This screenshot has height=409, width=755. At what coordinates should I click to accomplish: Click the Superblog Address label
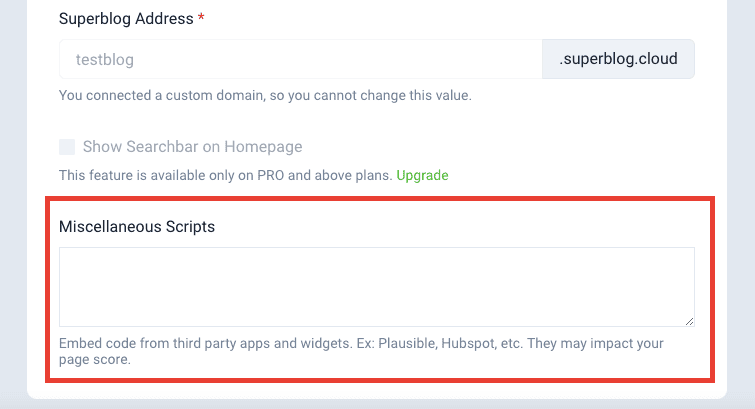click(126, 19)
